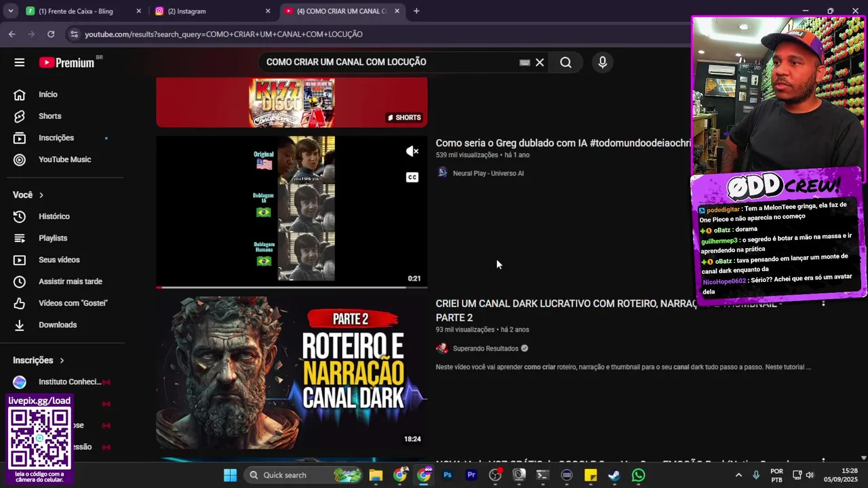The width and height of the screenshot is (868, 488).
Task: Click the taskbar Quick search box
Action: pos(302,475)
